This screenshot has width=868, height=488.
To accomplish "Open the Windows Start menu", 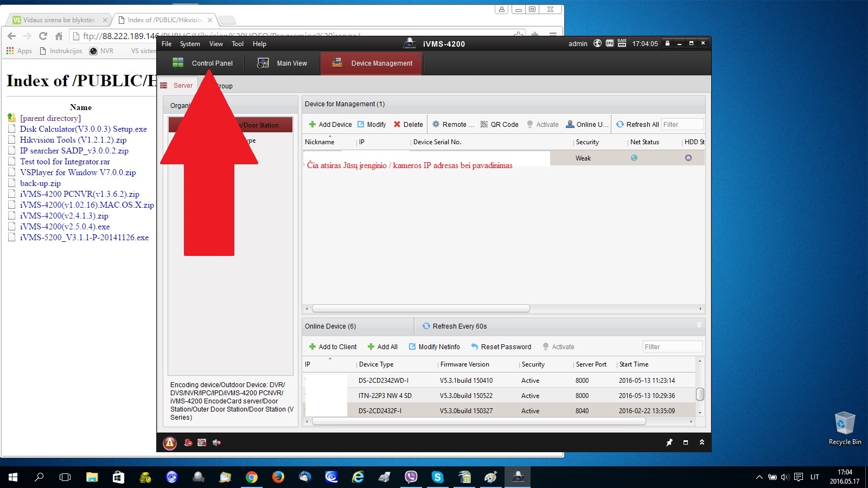I will click(13, 477).
